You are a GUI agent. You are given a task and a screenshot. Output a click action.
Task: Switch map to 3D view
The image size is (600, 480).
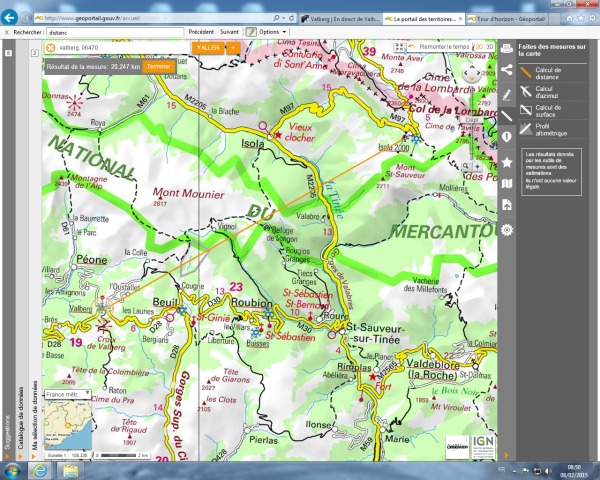[x=489, y=47]
